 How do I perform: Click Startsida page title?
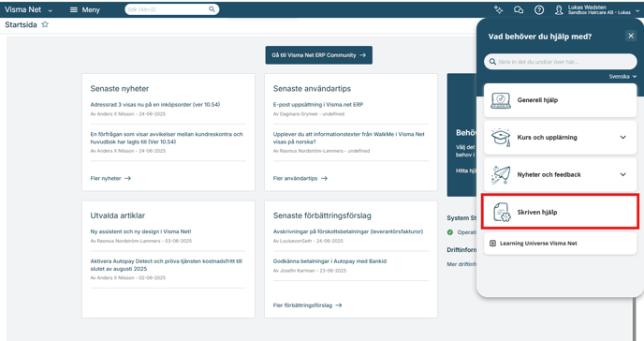21,24
